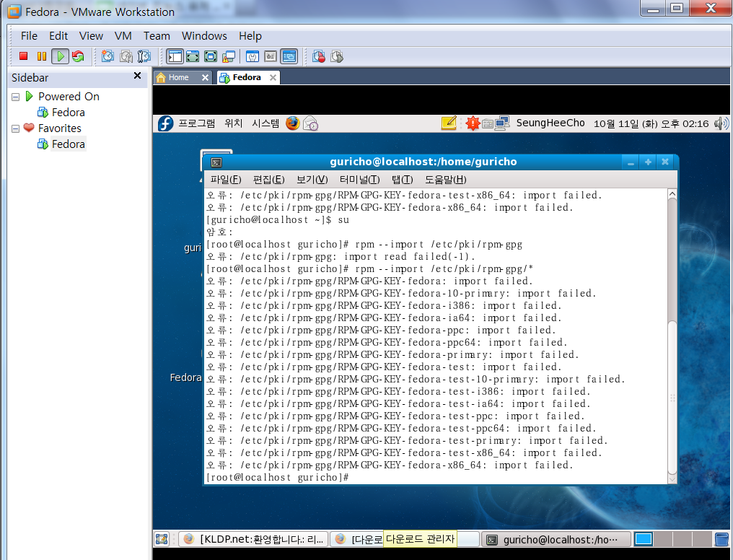Click the volume speaker icon on the panel

click(x=721, y=123)
